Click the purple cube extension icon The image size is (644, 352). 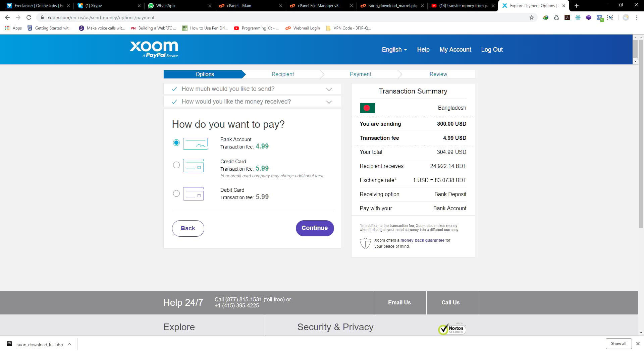[x=589, y=17]
